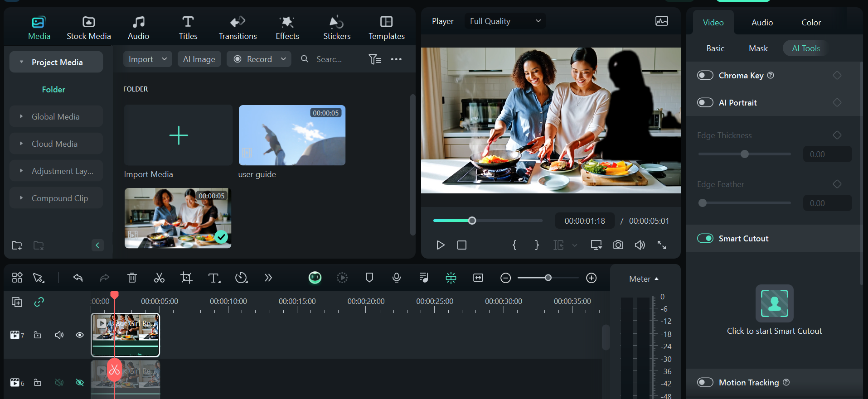Open the Meter dropdown arrow
This screenshot has height=399, width=868.
coord(656,279)
